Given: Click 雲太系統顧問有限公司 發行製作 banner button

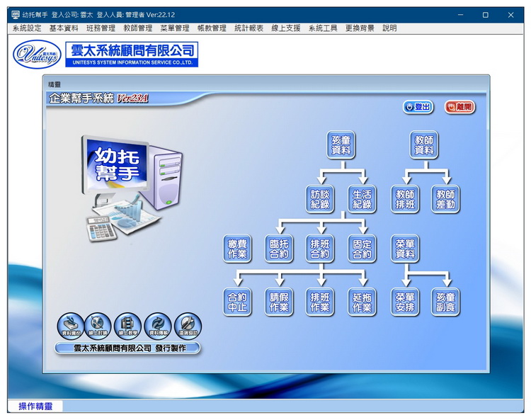Looking at the screenshot, I should click(x=127, y=348).
